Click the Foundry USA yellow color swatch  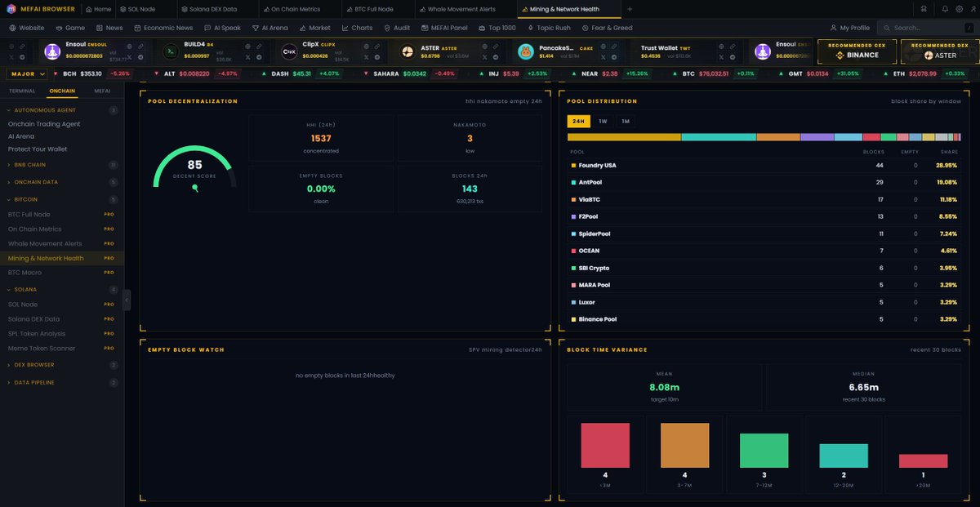574,166
